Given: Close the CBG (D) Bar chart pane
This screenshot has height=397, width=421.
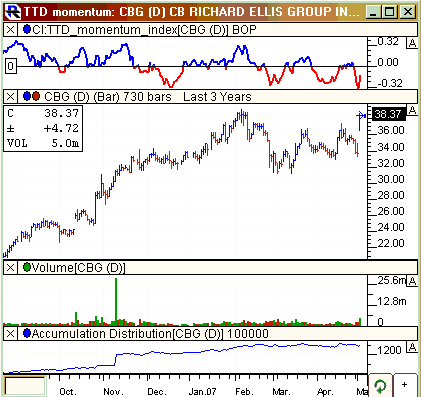Looking at the screenshot, I should [10, 97].
